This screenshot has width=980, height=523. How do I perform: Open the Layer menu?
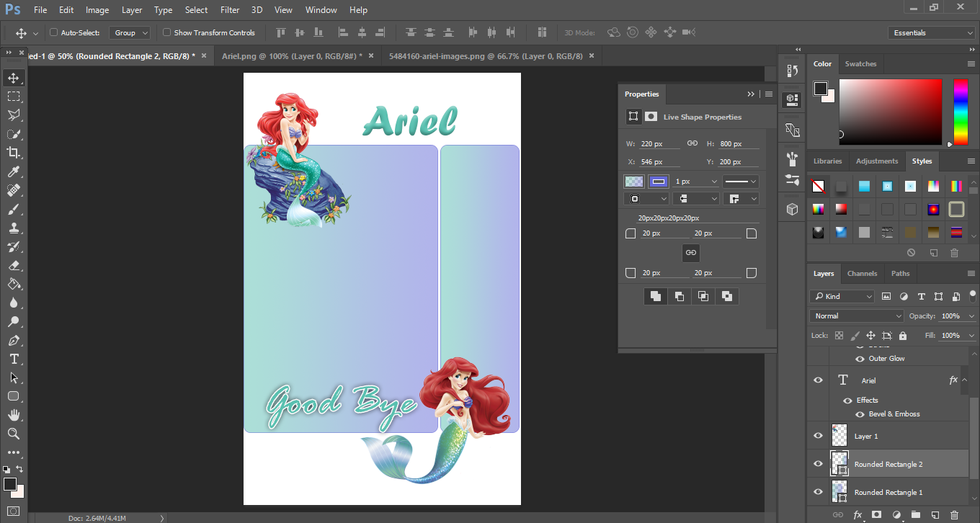tap(132, 10)
